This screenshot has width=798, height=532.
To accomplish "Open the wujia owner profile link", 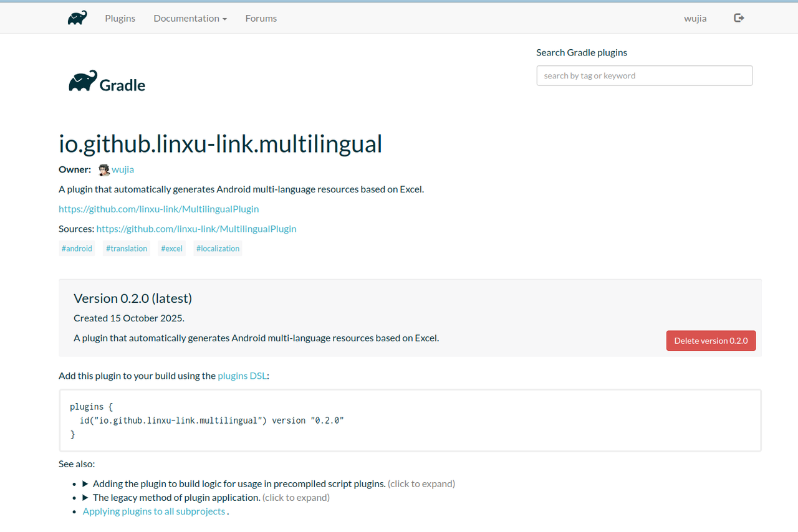I will [123, 169].
